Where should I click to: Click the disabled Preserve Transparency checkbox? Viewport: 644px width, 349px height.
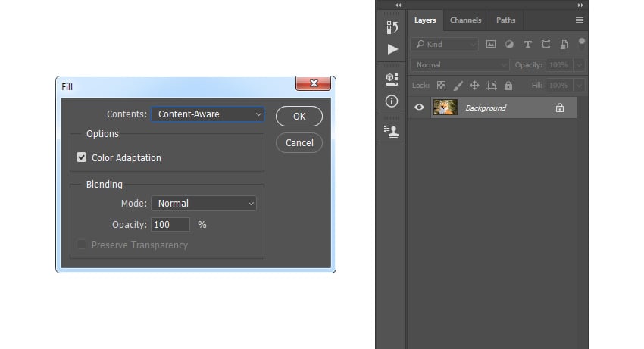point(81,245)
